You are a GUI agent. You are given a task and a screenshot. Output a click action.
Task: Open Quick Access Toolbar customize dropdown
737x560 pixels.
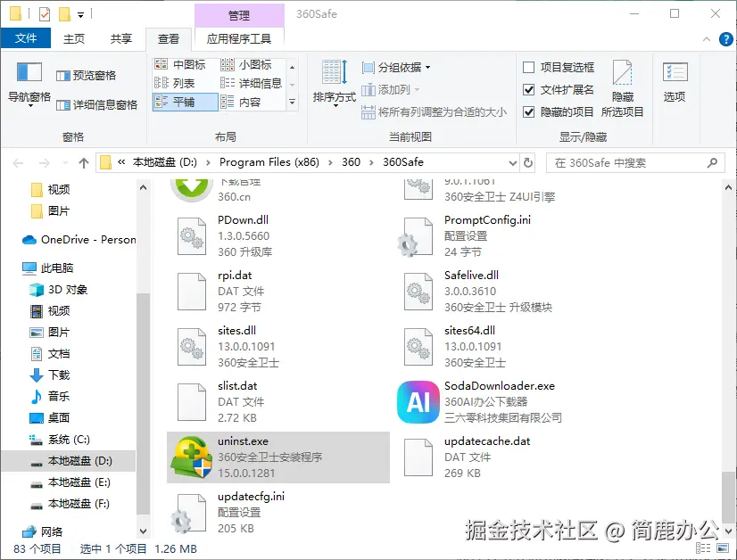pos(81,15)
